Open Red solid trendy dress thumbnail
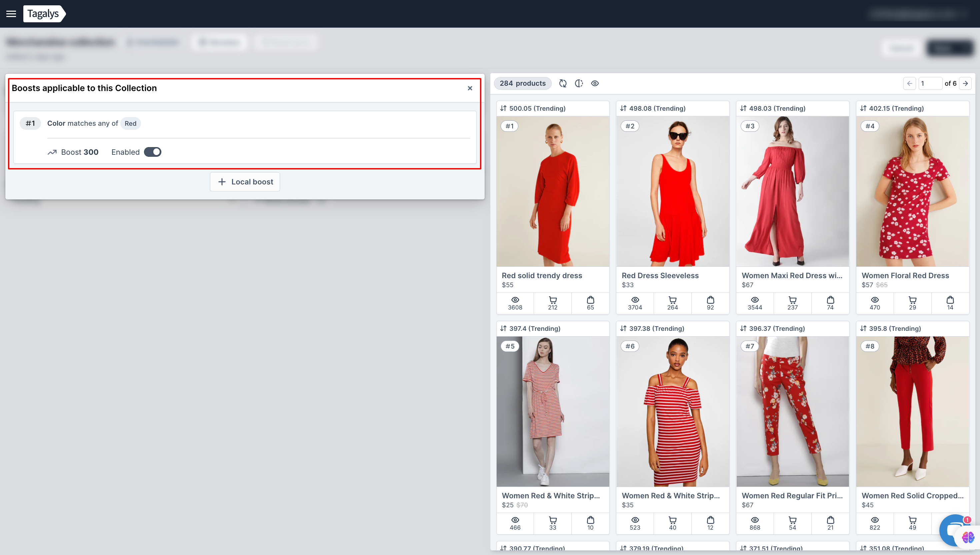 coord(553,191)
